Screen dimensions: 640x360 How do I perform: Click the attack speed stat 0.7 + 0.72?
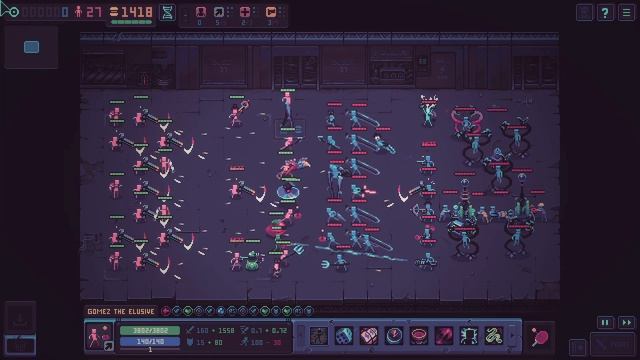(264, 331)
